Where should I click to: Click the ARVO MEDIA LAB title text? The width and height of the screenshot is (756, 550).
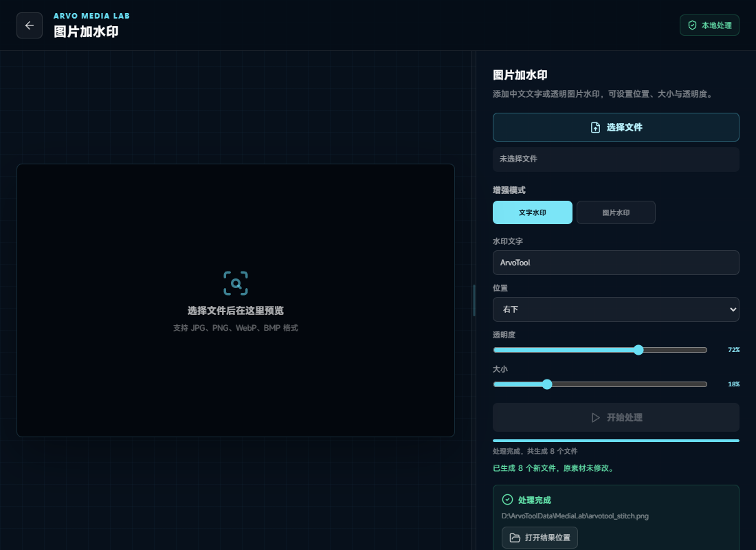click(x=91, y=16)
